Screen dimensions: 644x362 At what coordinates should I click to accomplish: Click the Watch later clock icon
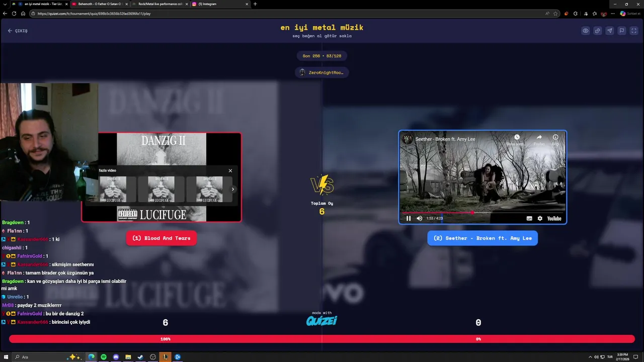[517, 137]
